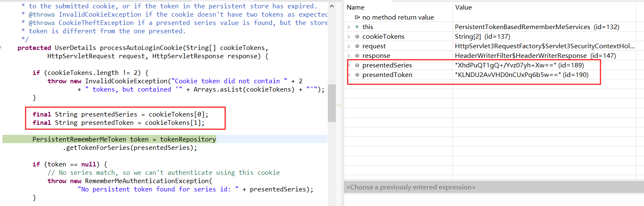Viewport: 644px width, 206px height.
Task: Click the green 'this' variable icon
Action: 357,27
